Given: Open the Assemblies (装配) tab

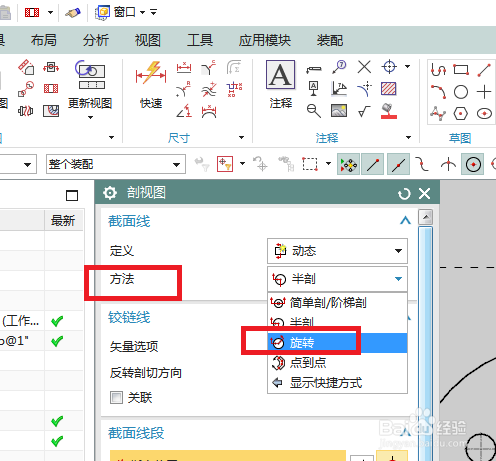Looking at the screenshot, I should [330, 40].
